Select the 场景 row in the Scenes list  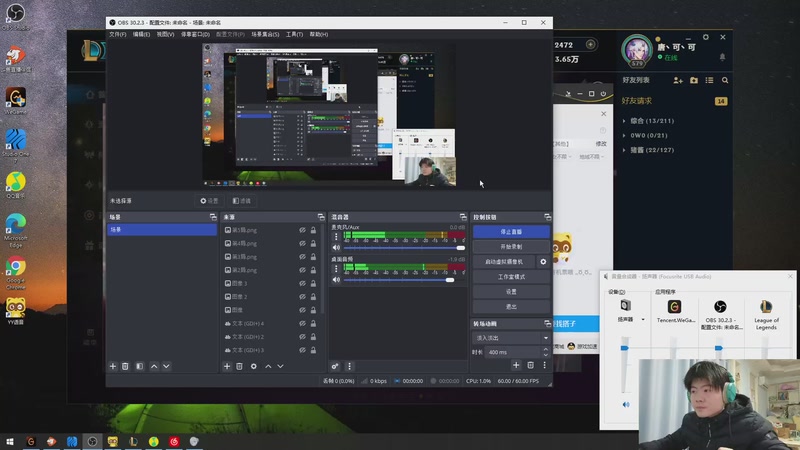coord(162,230)
